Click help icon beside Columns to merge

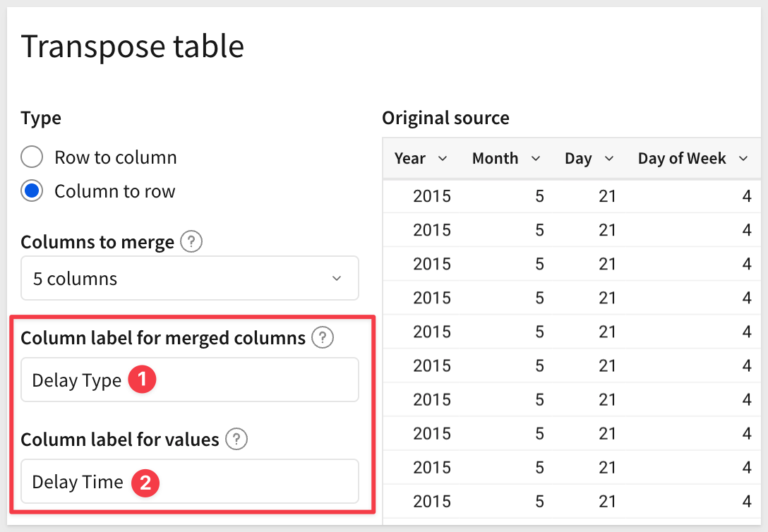point(191,243)
